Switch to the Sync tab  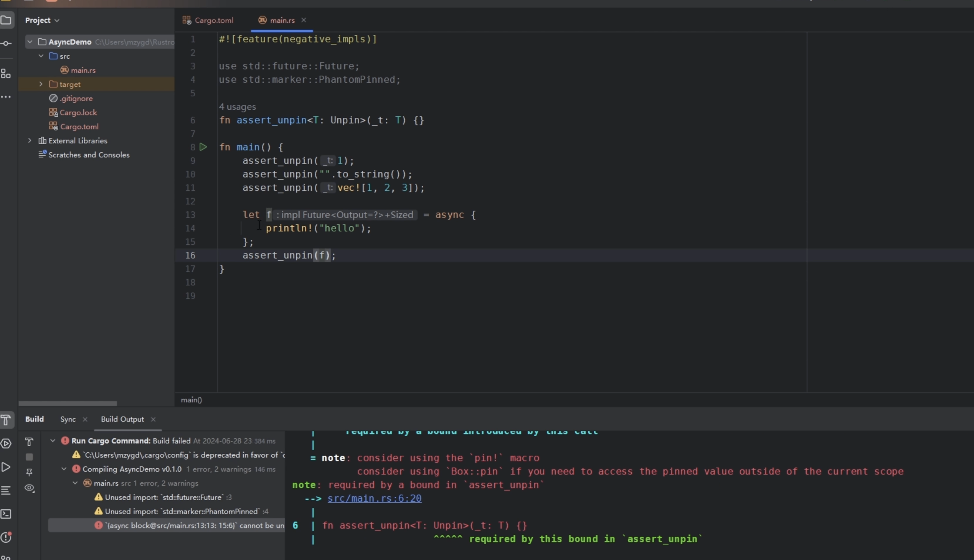[x=68, y=419]
